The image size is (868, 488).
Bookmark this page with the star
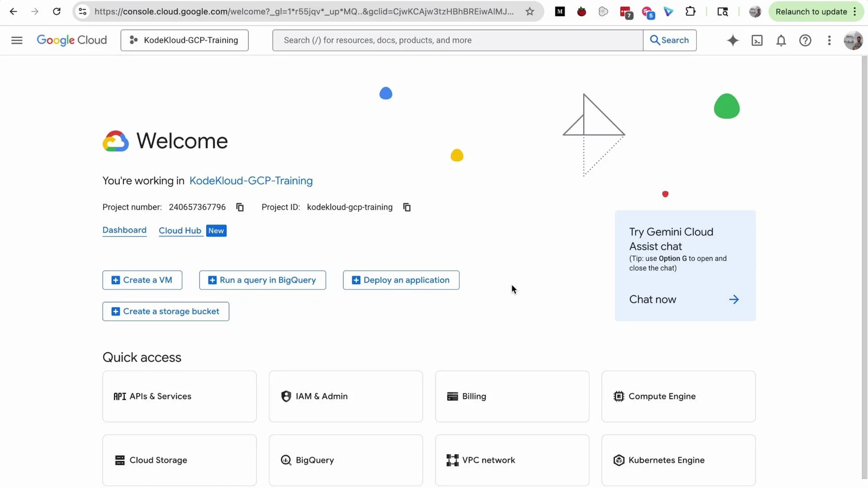click(530, 12)
